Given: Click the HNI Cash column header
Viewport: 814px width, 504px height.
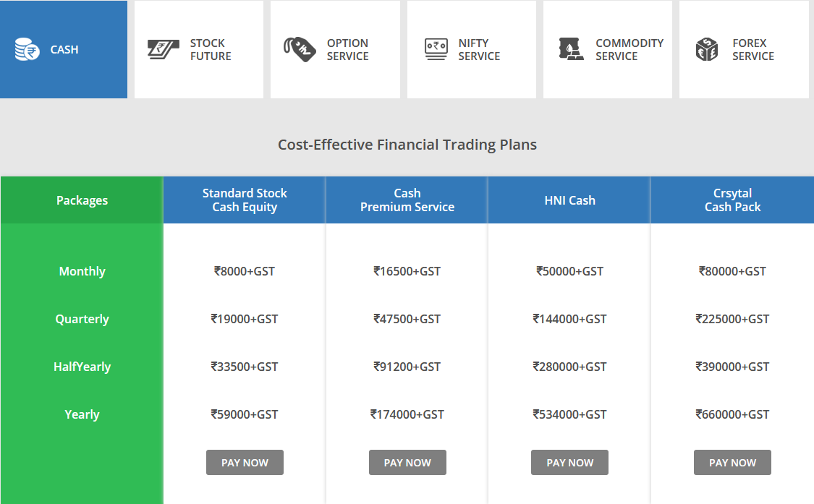Looking at the screenshot, I should click(569, 200).
